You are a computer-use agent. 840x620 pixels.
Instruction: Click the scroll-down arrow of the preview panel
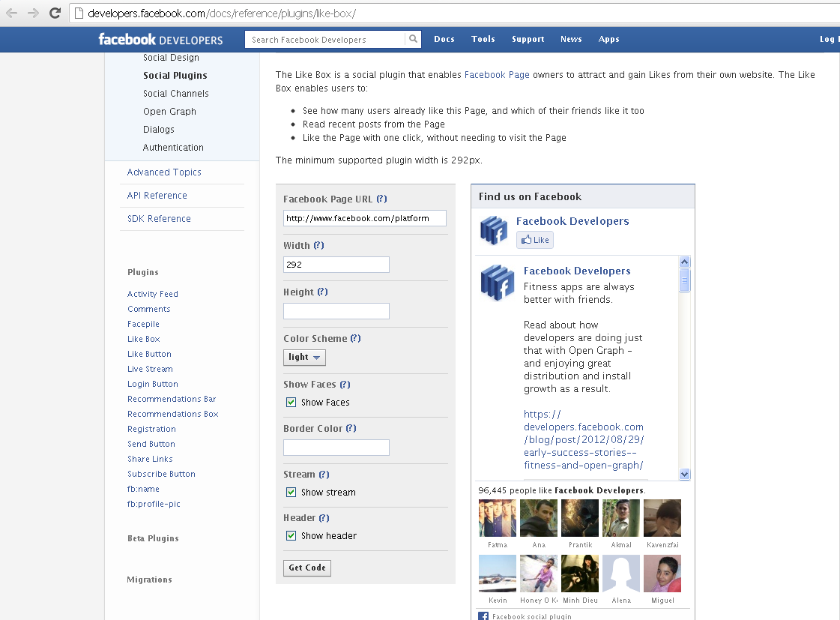[684, 474]
